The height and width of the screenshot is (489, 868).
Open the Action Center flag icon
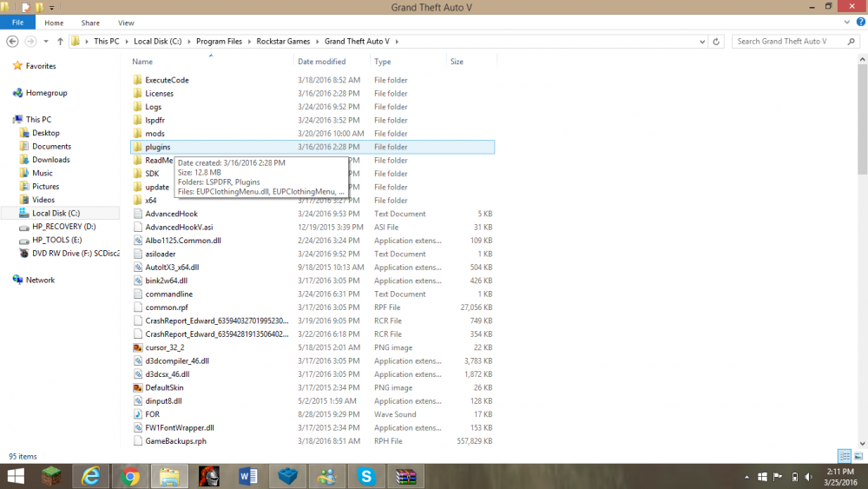778,477
